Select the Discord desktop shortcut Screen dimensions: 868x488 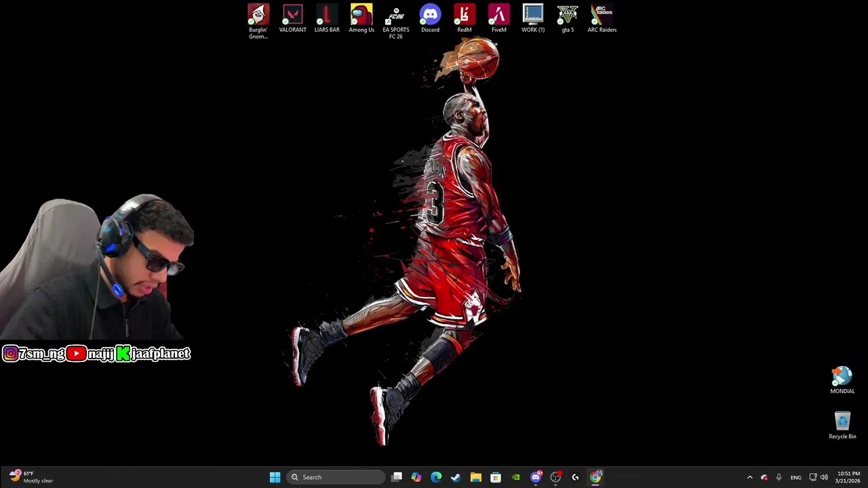coord(430,19)
